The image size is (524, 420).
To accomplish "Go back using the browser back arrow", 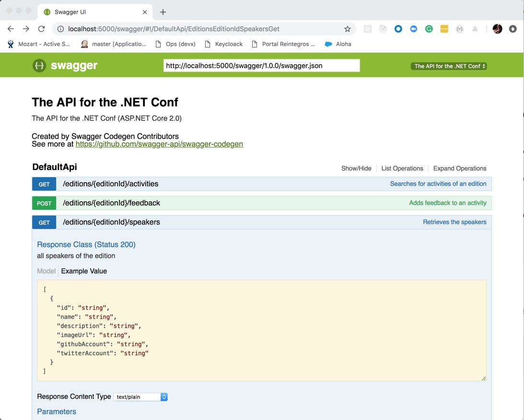I will pos(11,29).
